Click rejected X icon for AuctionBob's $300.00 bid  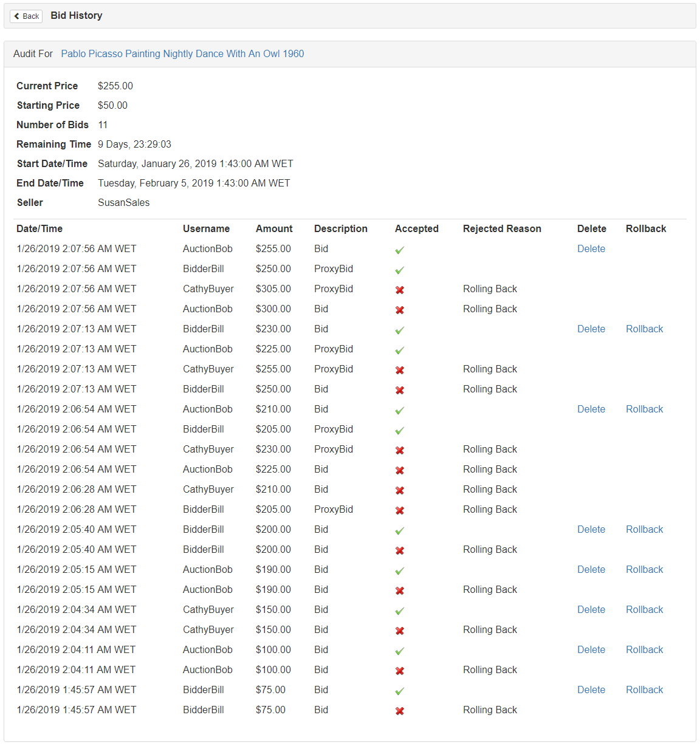coord(400,310)
